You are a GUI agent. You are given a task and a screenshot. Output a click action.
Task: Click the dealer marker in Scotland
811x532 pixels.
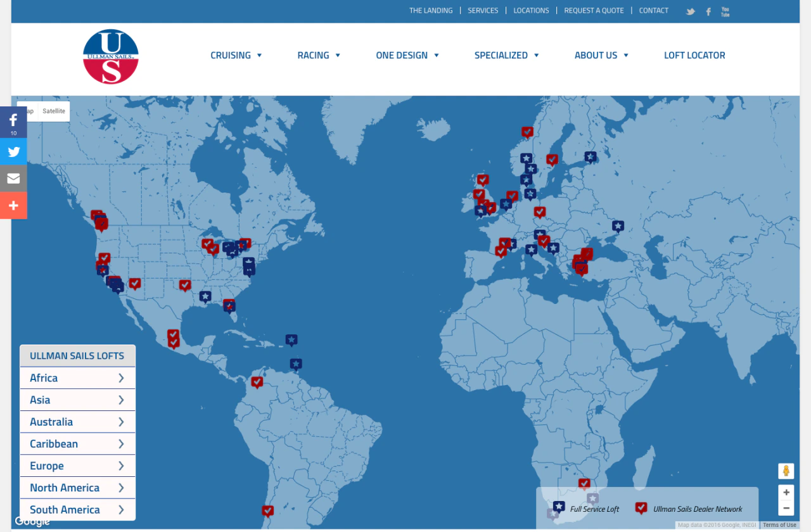pyautogui.click(x=483, y=180)
